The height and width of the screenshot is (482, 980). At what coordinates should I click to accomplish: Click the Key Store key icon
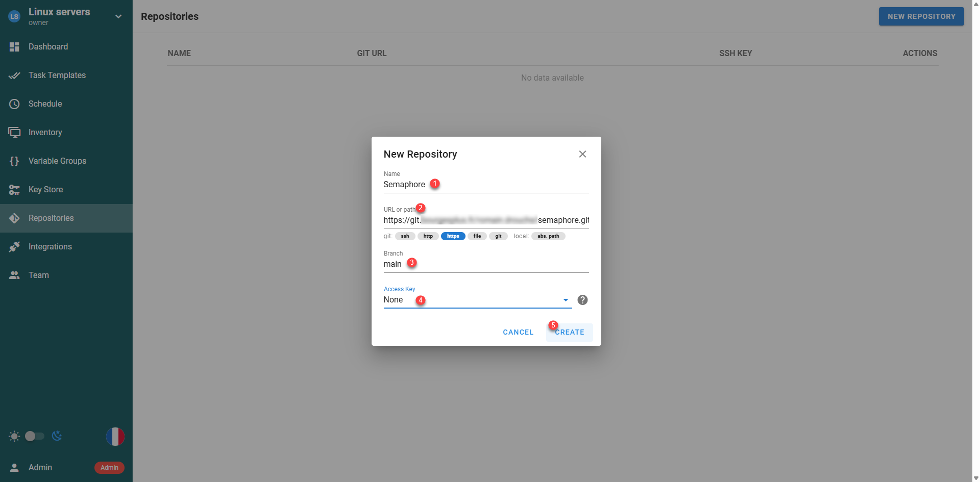tap(14, 190)
